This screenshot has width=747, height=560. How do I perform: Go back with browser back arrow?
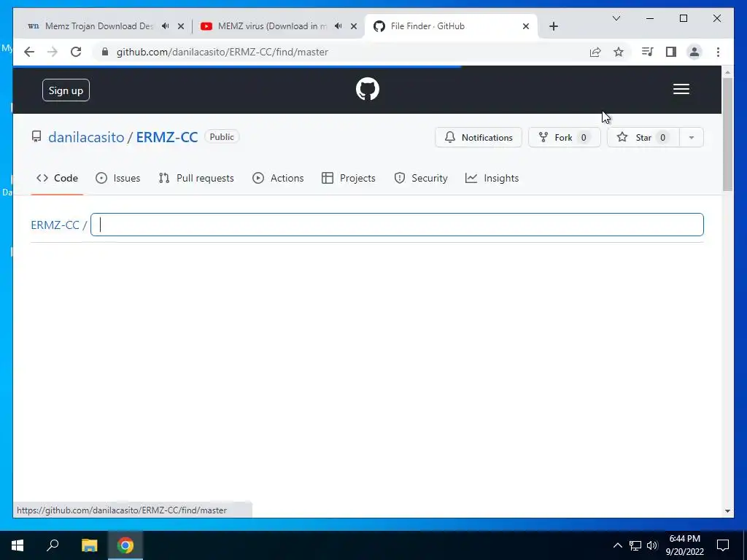[x=29, y=52]
